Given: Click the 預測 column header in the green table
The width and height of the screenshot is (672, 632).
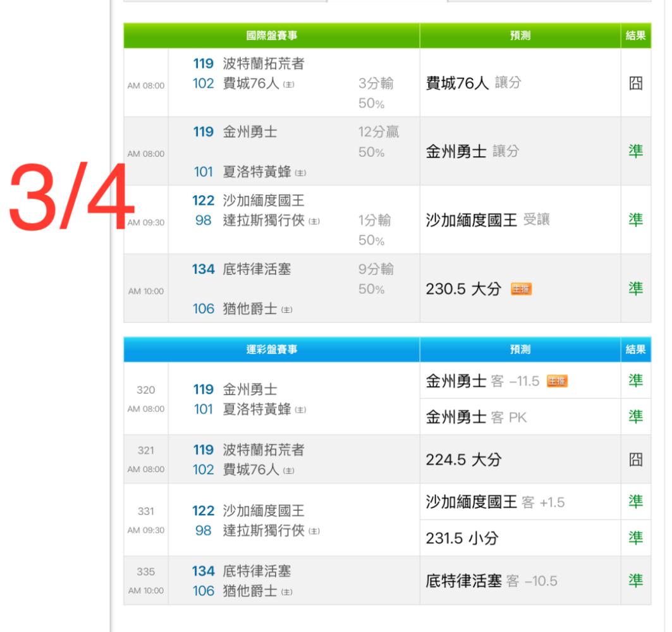Looking at the screenshot, I should (x=520, y=35).
